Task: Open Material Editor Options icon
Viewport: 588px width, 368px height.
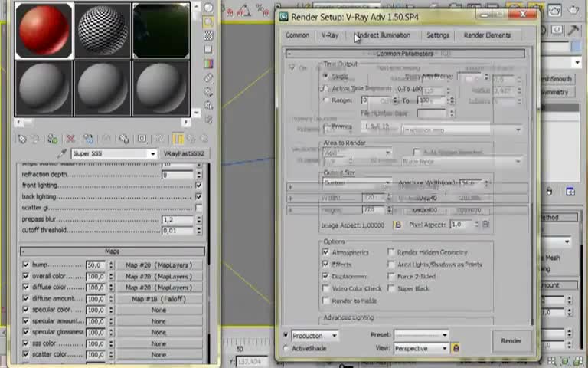Action: [208, 92]
